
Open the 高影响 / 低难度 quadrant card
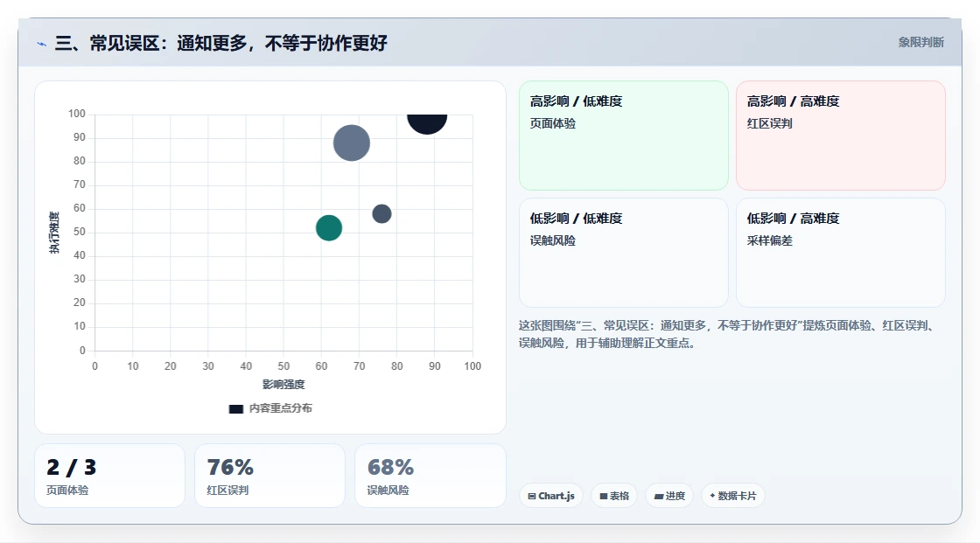click(624, 136)
